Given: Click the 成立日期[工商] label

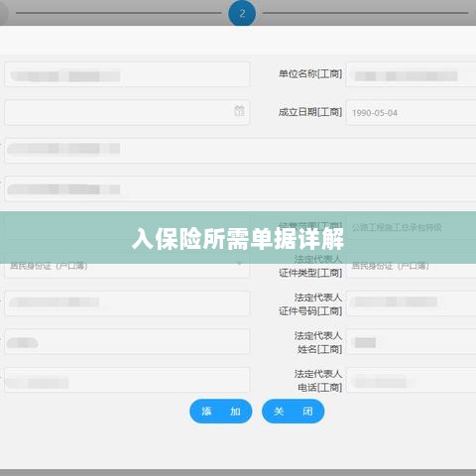Looking at the screenshot, I should click(310, 112).
